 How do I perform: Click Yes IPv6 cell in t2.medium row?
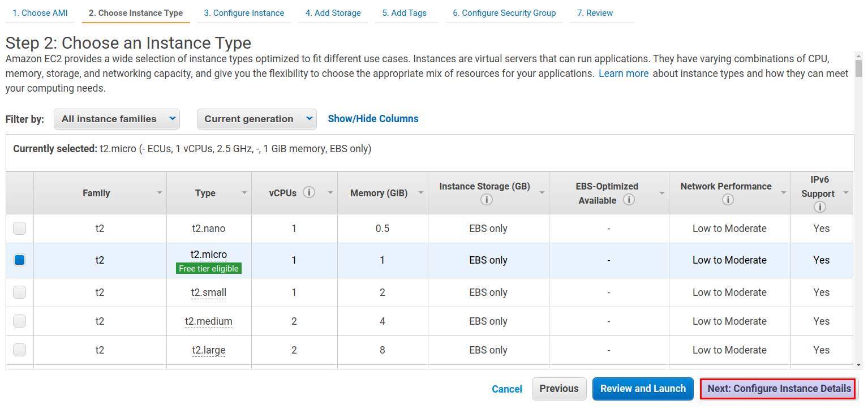coord(822,321)
